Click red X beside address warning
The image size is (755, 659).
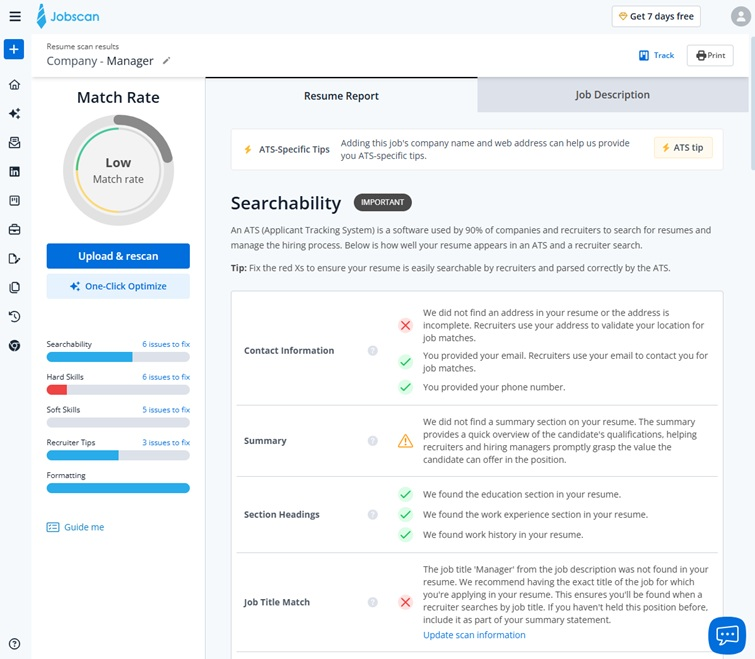[x=405, y=325]
